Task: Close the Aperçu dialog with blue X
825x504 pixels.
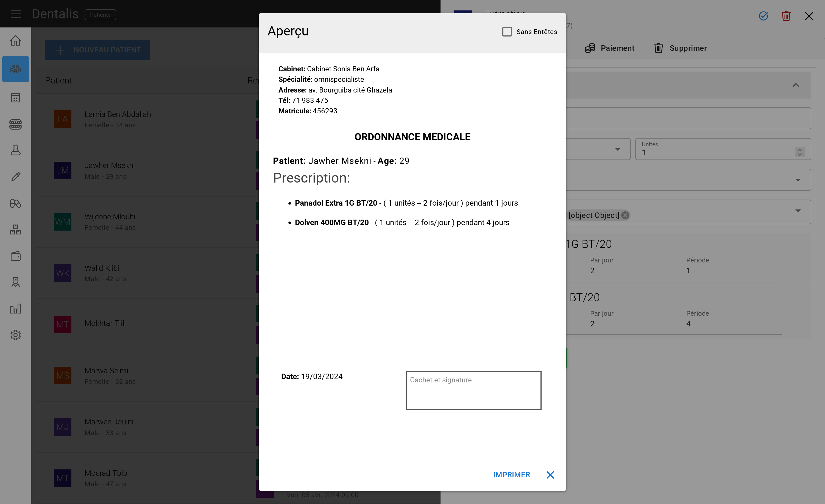Action: click(x=550, y=475)
